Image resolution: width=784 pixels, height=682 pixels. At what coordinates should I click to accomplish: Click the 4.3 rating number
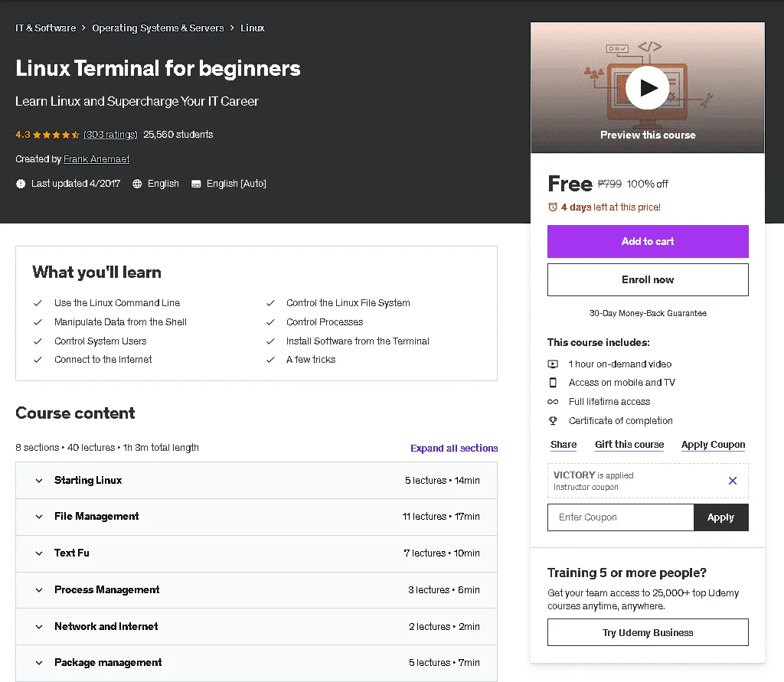(x=22, y=135)
